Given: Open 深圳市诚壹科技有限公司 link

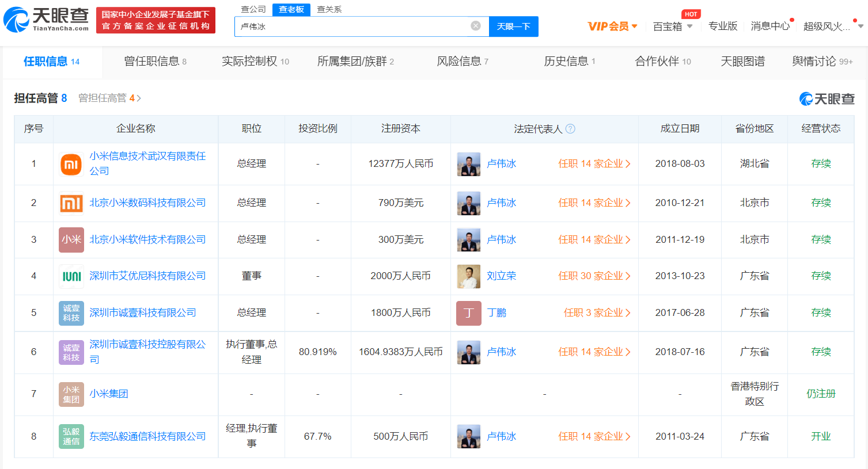Looking at the screenshot, I should click(143, 313).
